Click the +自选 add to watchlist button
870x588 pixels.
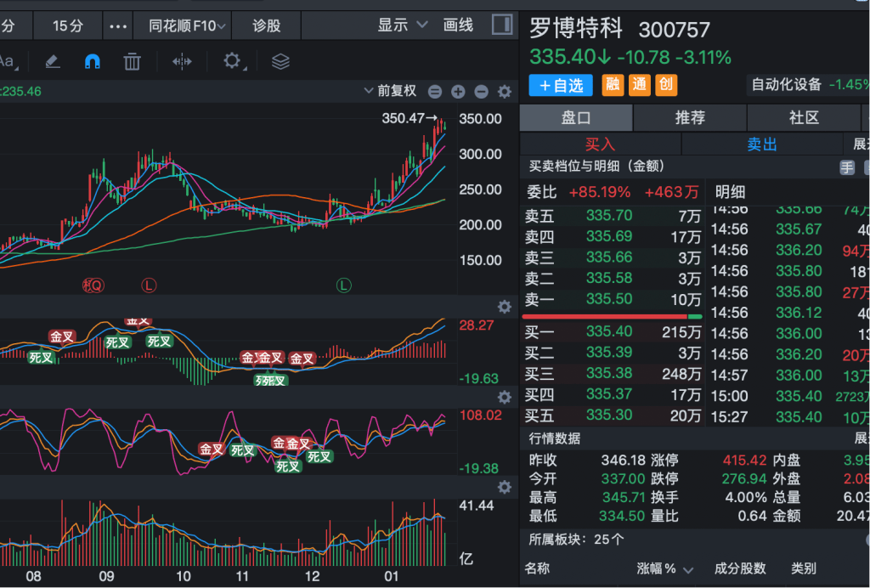point(561,85)
